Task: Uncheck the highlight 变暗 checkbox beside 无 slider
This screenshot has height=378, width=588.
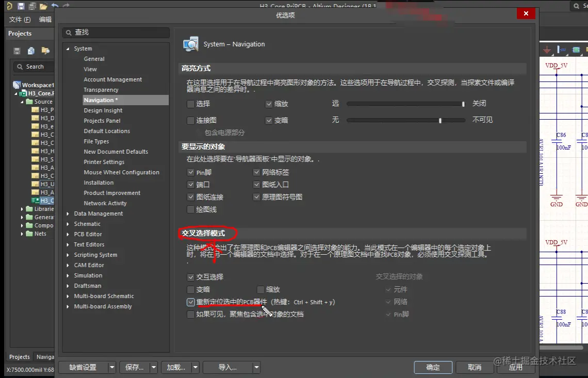Action: pos(269,120)
